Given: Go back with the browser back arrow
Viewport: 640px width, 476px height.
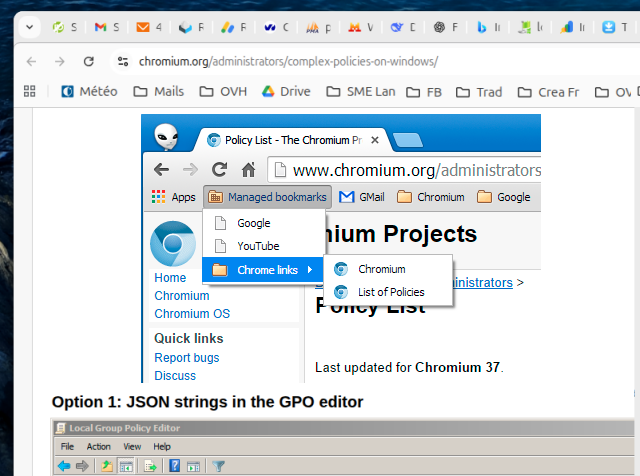Looking at the screenshot, I should point(31,62).
